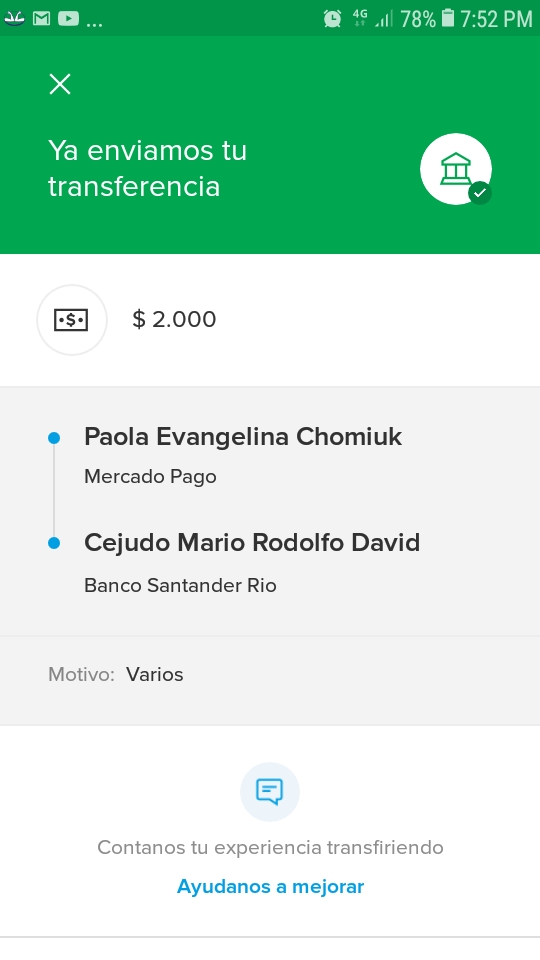Tap the bank building icon with checkmark

pyautogui.click(x=456, y=169)
